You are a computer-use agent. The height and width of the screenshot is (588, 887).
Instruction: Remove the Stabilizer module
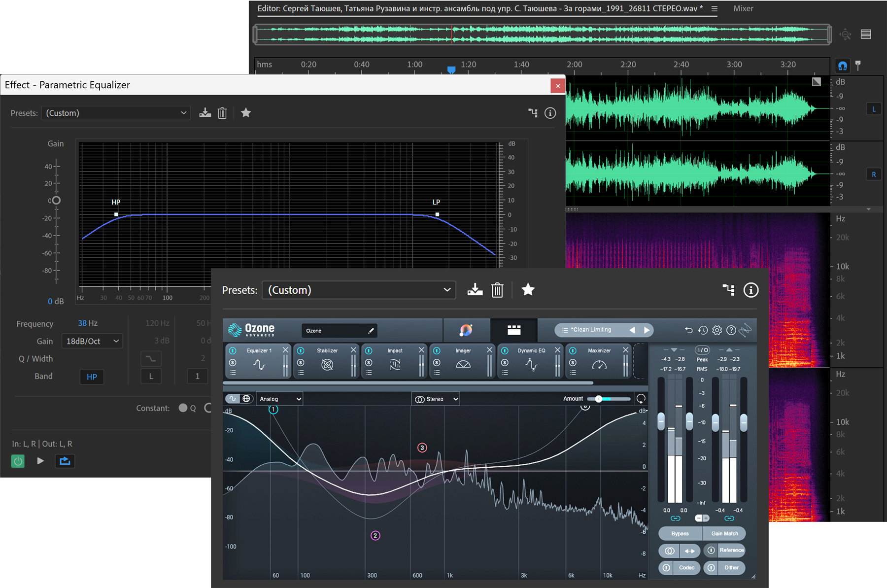pos(353,350)
